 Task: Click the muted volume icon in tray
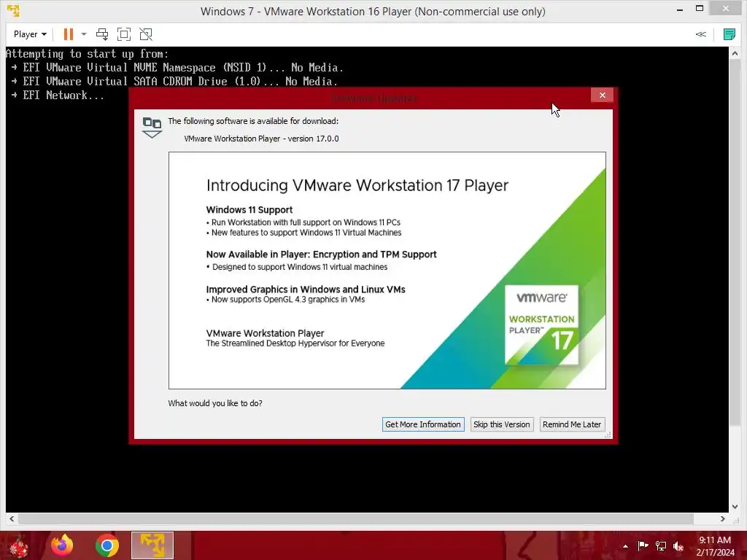point(678,546)
